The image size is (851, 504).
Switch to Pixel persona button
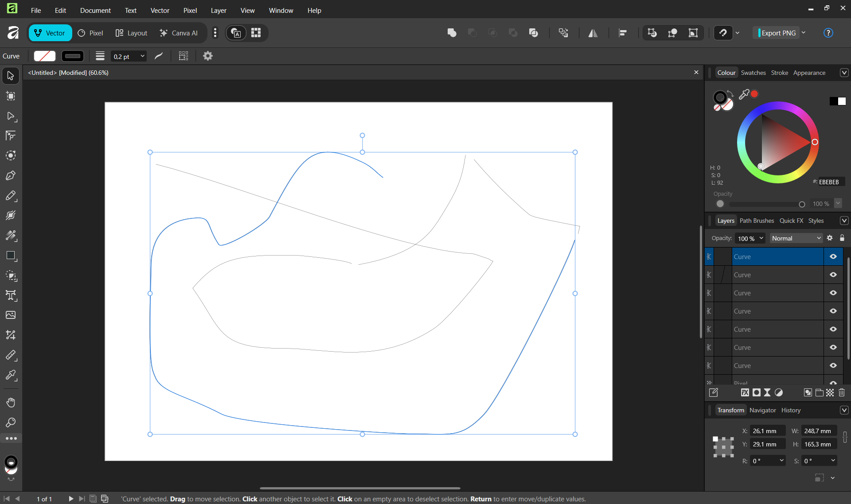coord(90,33)
